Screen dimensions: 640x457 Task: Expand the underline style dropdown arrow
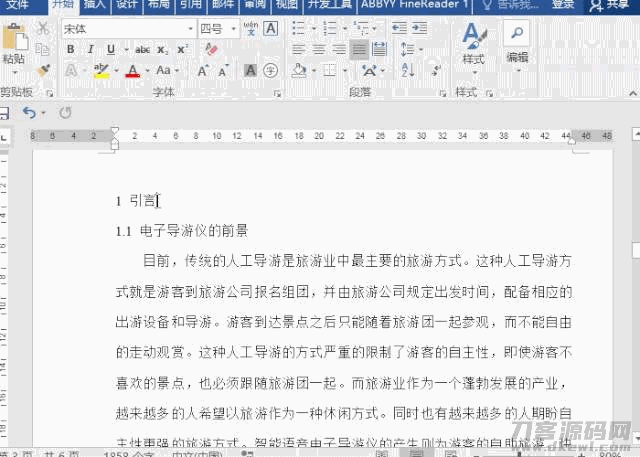126,50
